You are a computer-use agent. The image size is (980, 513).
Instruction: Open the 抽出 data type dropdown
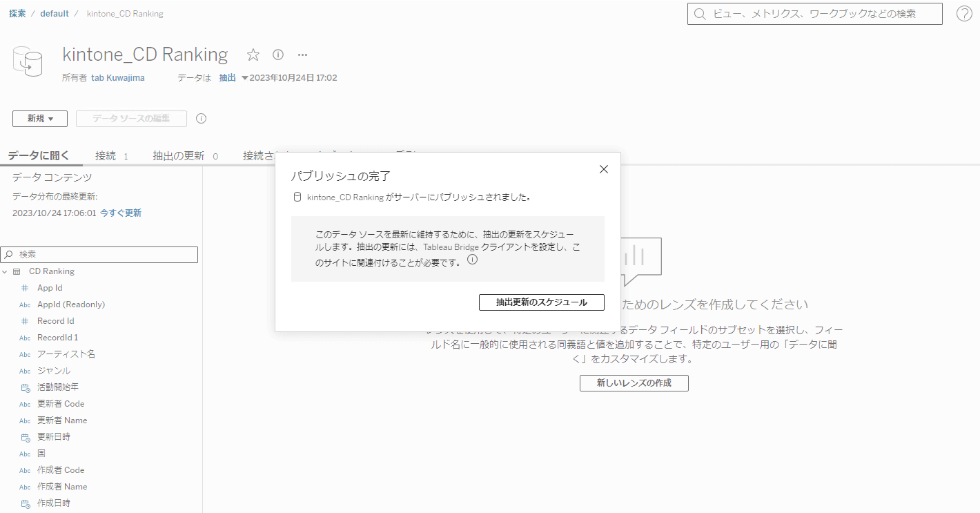tap(233, 78)
